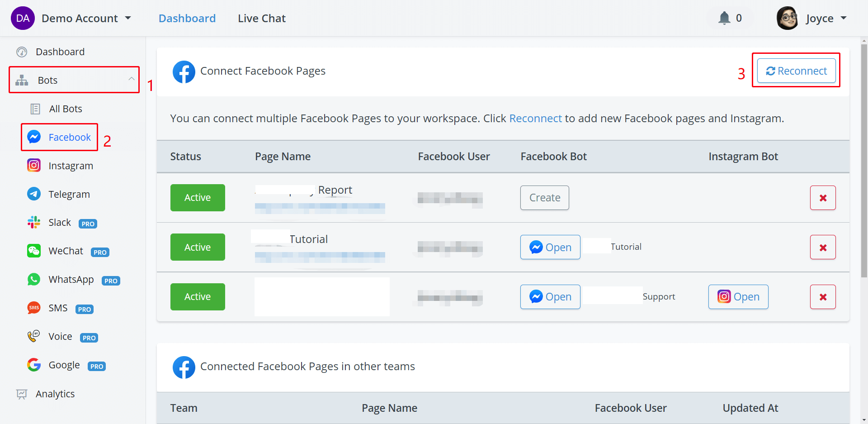
Task: Open the Support Facebook bot
Action: (x=550, y=297)
